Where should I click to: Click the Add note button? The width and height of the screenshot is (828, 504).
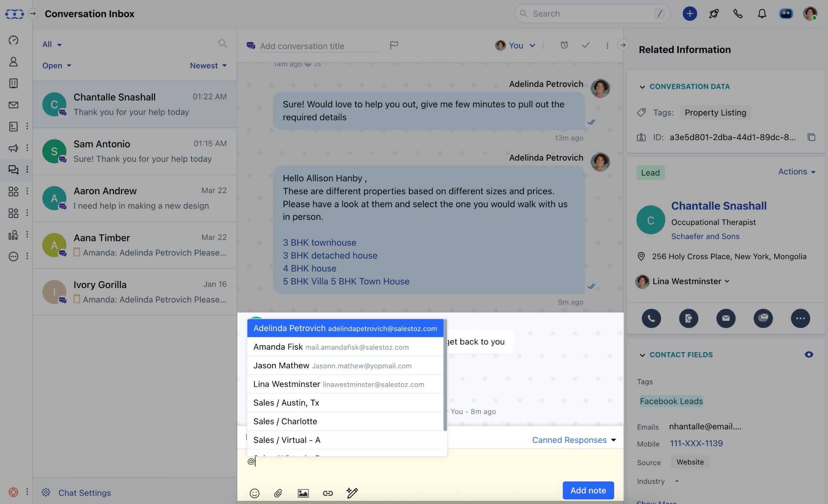(588, 490)
